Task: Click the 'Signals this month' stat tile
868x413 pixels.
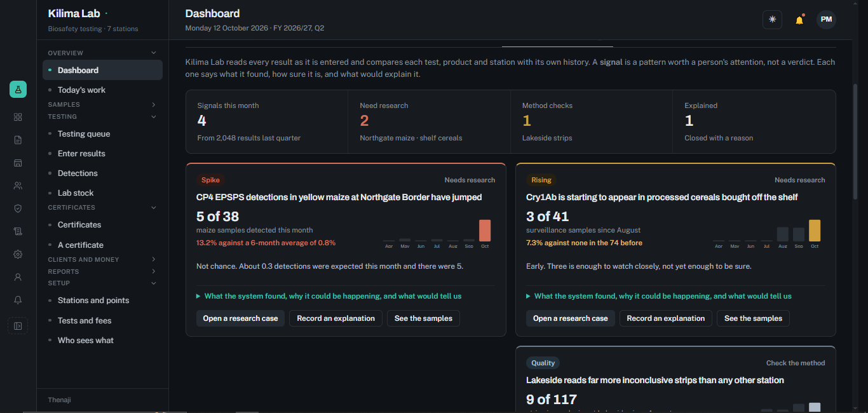Action: 267,121
